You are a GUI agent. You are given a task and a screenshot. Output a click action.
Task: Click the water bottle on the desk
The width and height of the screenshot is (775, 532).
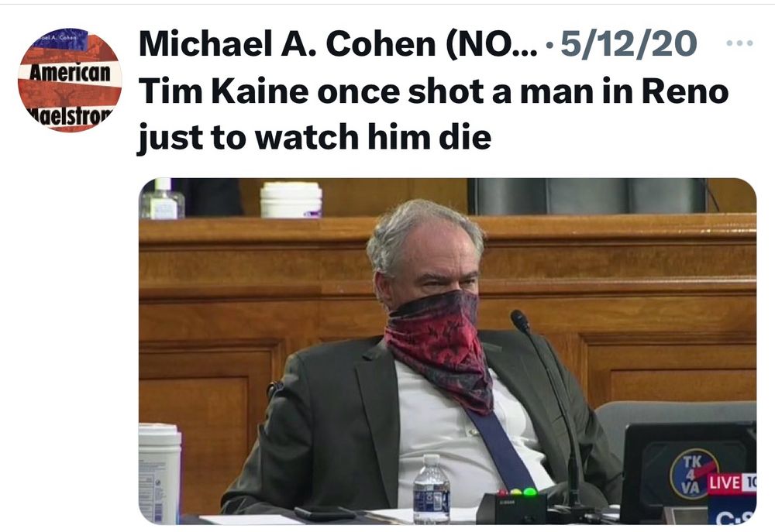pyautogui.click(x=432, y=489)
